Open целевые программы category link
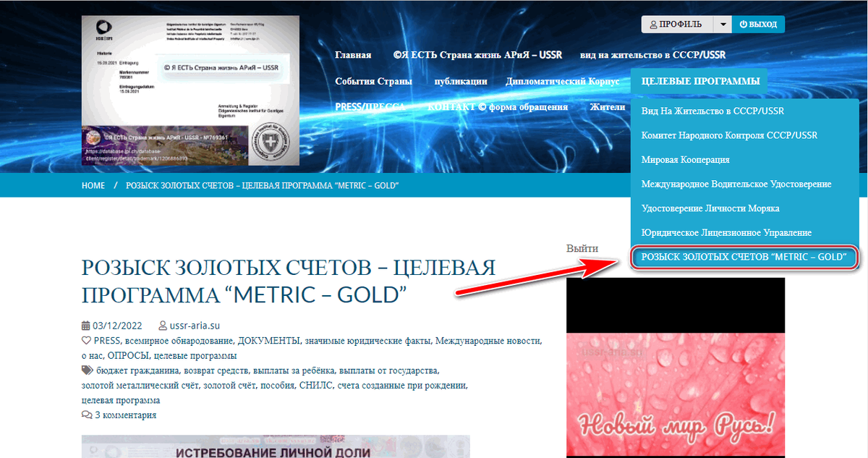This screenshot has height=458, width=868. [x=195, y=356]
